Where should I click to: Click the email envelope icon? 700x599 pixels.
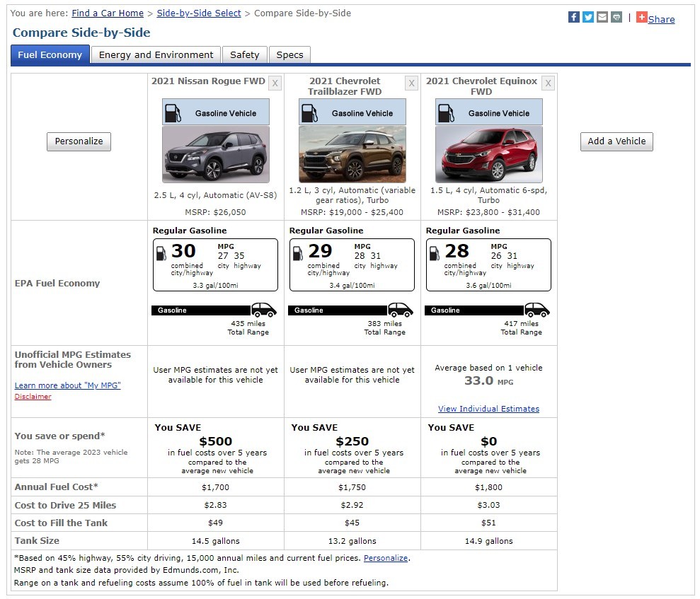pos(602,18)
